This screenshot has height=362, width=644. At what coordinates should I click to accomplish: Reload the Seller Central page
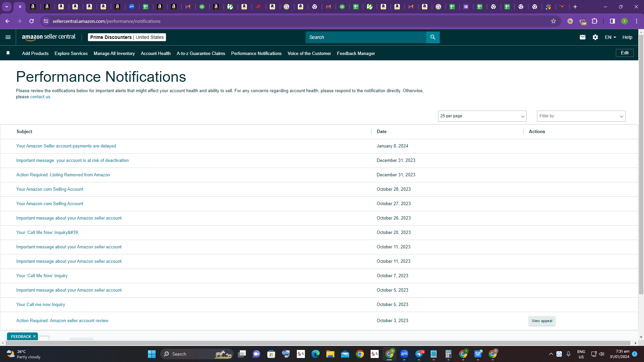tap(32, 21)
